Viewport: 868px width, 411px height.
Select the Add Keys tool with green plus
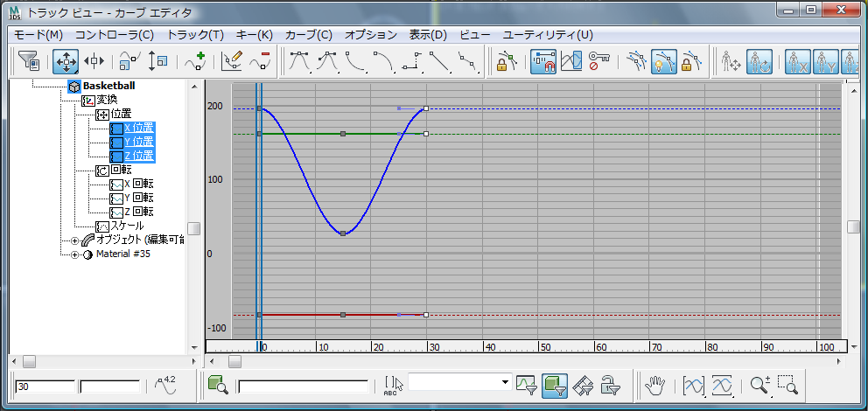(195, 61)
